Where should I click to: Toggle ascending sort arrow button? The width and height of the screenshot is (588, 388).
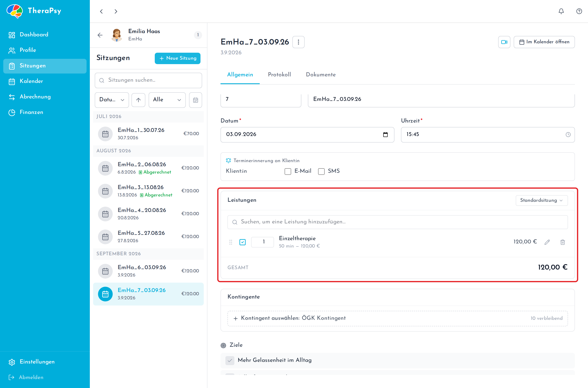138,100
